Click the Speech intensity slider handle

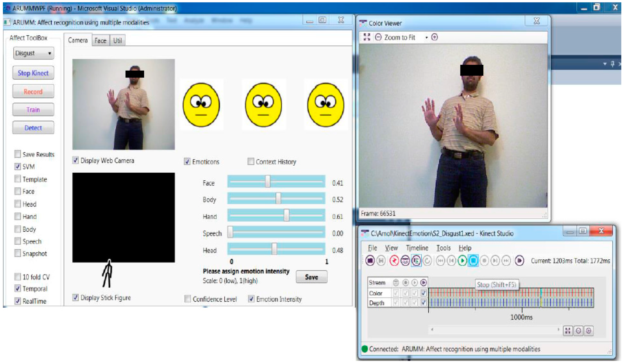click(230, 232)
